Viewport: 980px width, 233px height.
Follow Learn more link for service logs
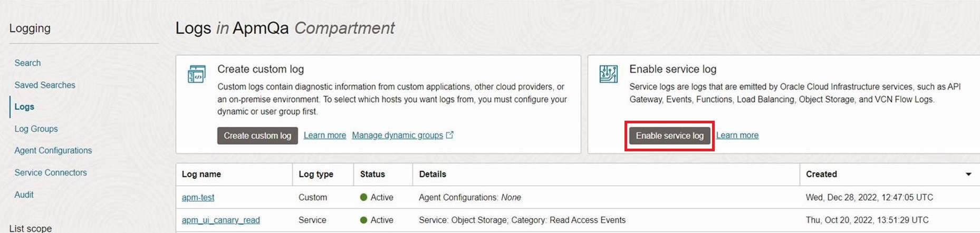(737, 135)
